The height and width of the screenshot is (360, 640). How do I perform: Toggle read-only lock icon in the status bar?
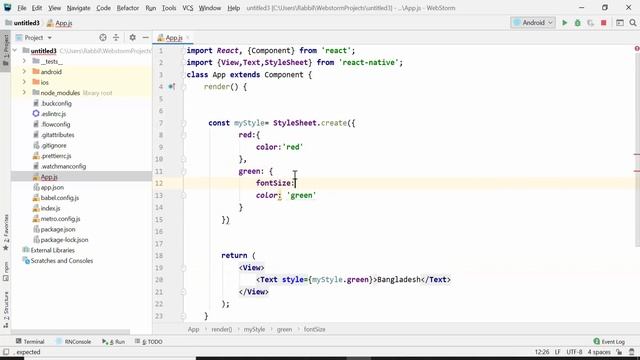620,352
